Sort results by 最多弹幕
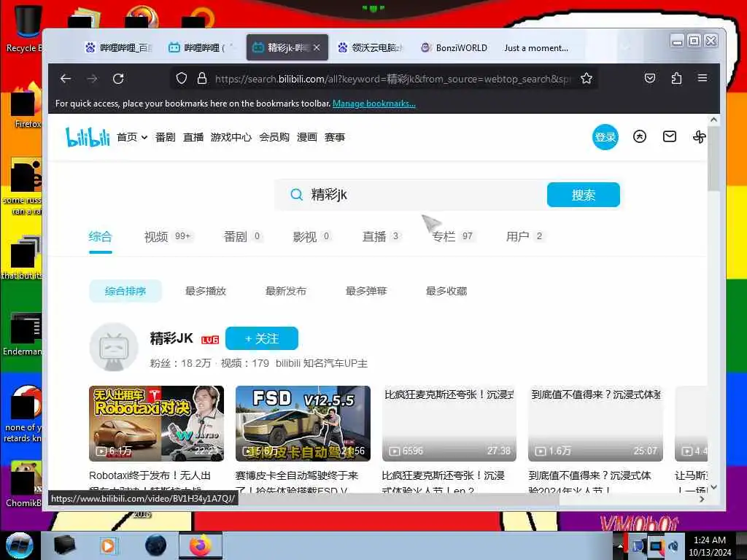 366,291
